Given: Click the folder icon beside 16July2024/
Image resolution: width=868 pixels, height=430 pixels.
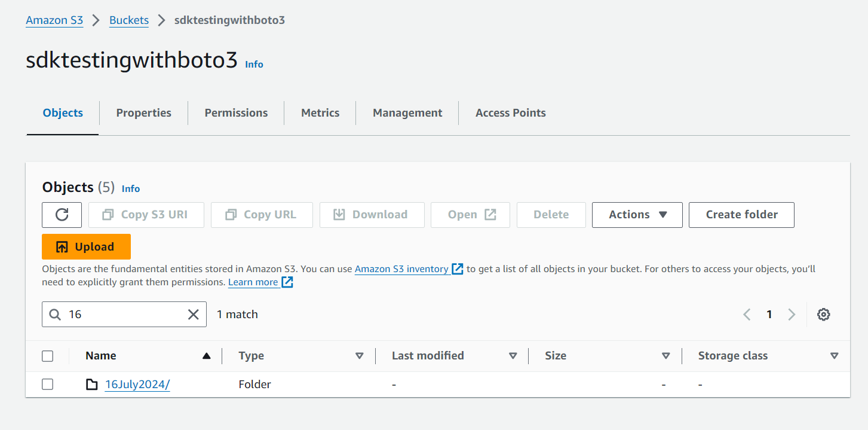Looking at the screenshot, I should click(x=91, y=385).
